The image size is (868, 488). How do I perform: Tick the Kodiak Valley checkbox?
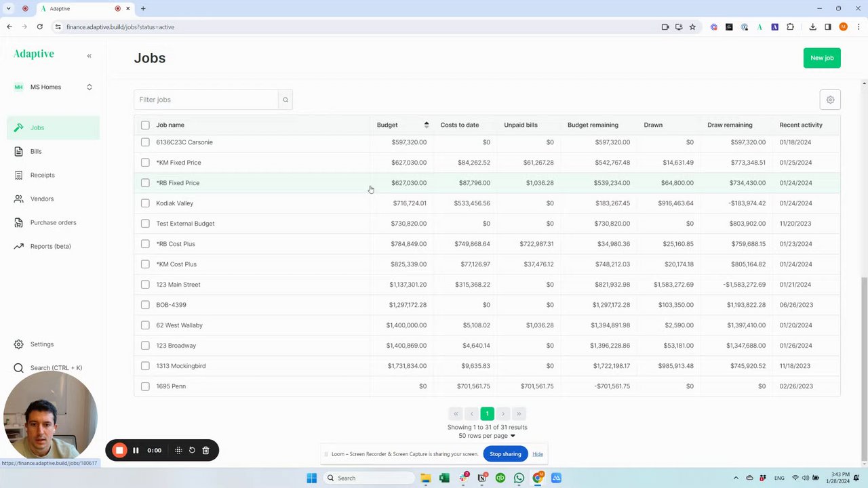tap(145, 203)
